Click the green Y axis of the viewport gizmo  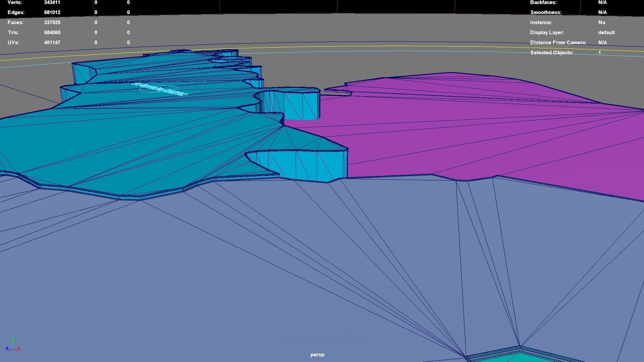point(13,340)
